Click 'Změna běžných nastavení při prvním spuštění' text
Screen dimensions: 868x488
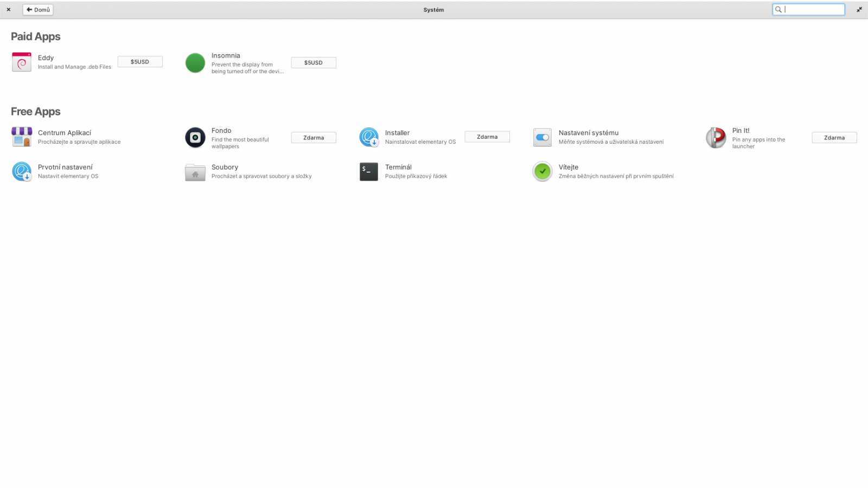(616, 176)
